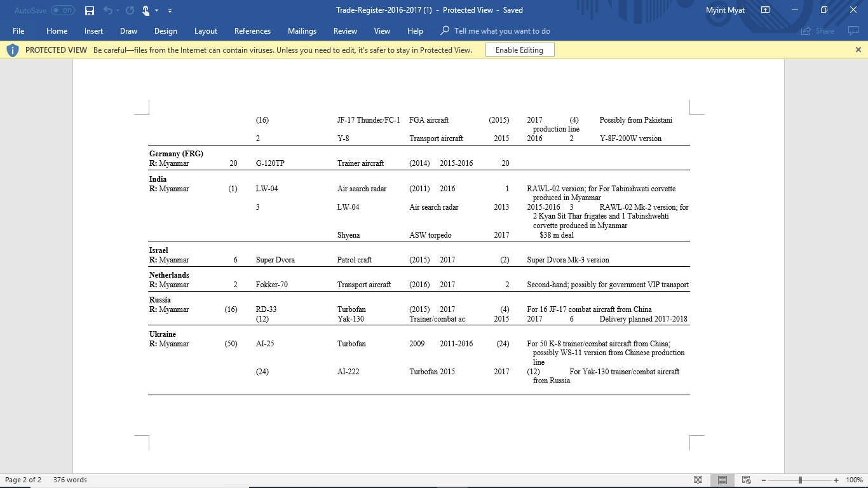Screen dimensions: 868x488
Task: Click the Tell me search lightbulb icon
Action: pyautogui.click(x=445, y=30)
